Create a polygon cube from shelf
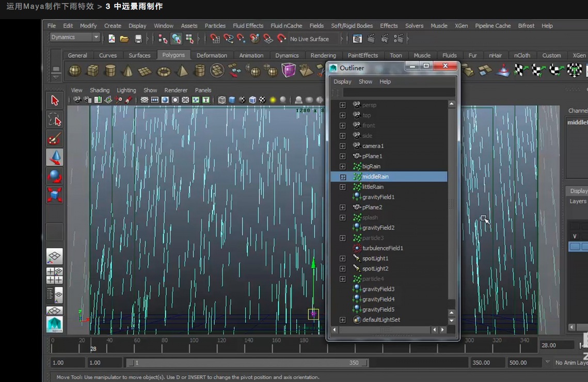The height and width of the screenshot is (382, 588). [x=92, y=71]
